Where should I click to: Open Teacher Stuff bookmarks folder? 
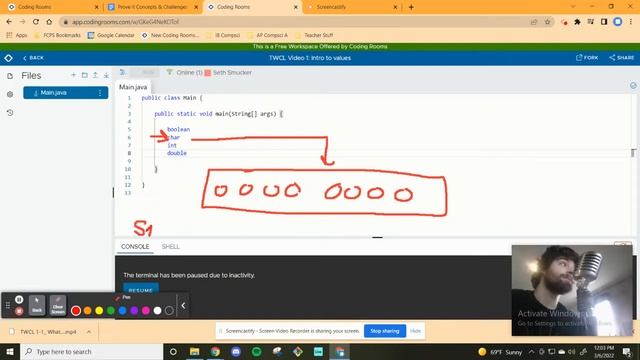click(314, 35)
